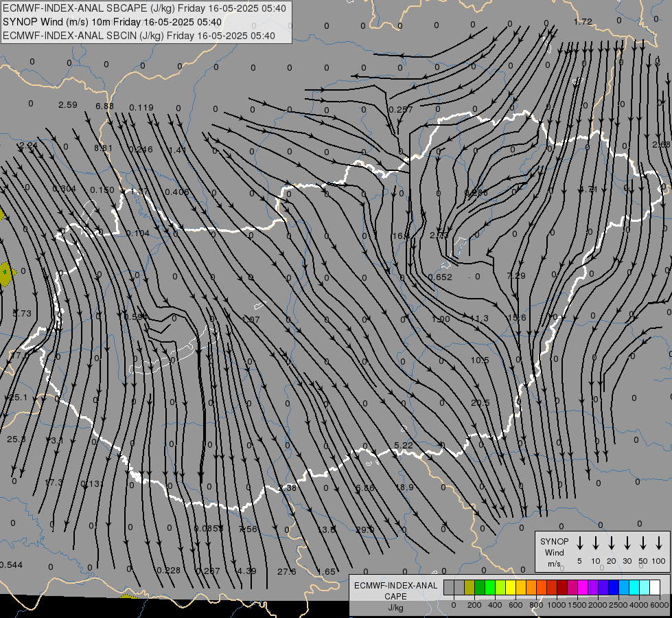Click the 5.73 value on the map
Viewport: 672px width, 618px height.
(22, 314)
